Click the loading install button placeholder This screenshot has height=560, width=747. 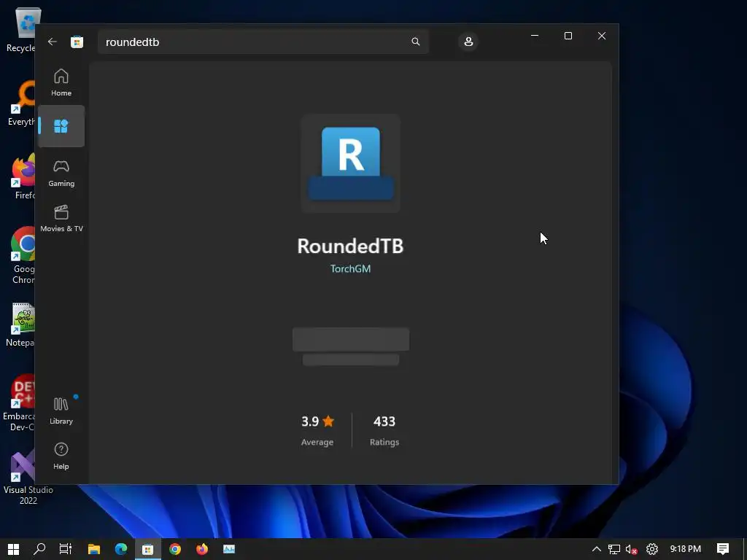[x=351, y=340]
